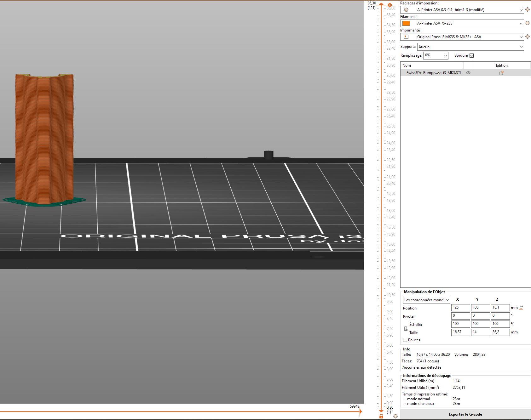Screen dimensions: 531x420
Task: Click the 18,00 tick label on layer ruler
Action: point(391,211)
